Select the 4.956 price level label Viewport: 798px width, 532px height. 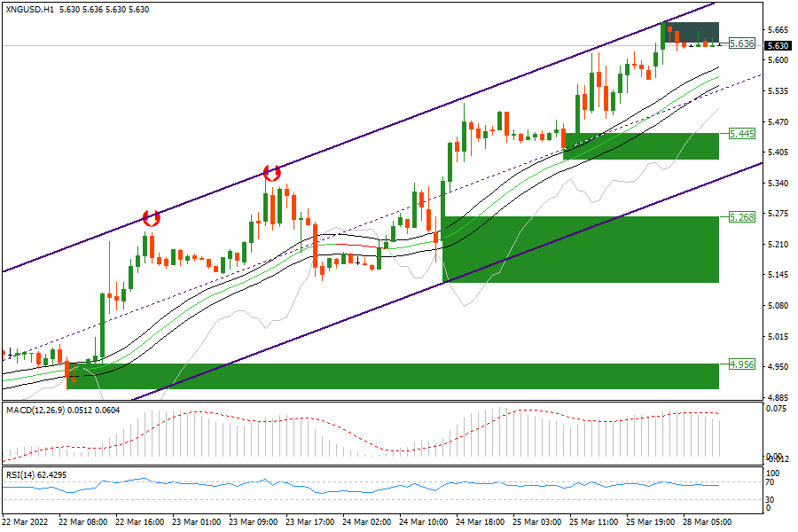[x=740, y=364]
